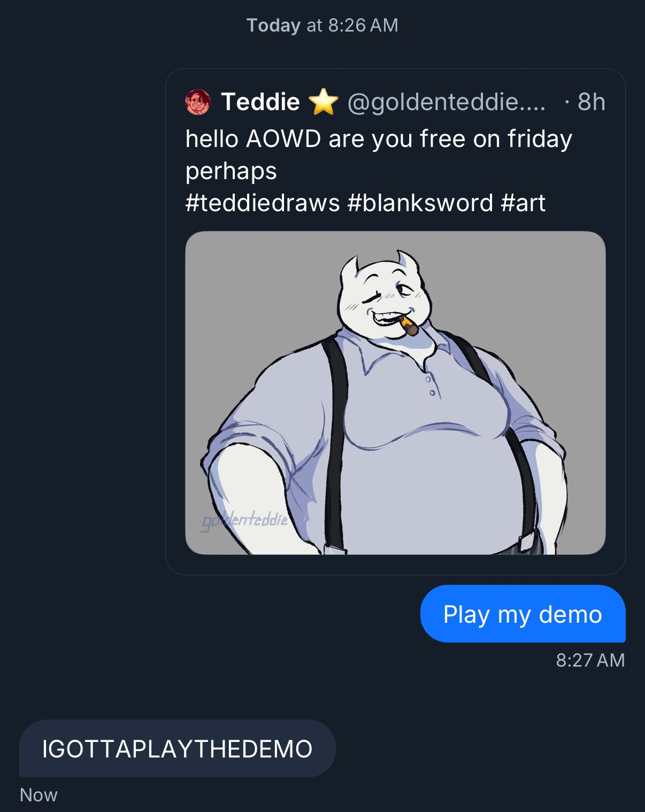Click the word "perhaps" in the post

click(x=231, y=171)
